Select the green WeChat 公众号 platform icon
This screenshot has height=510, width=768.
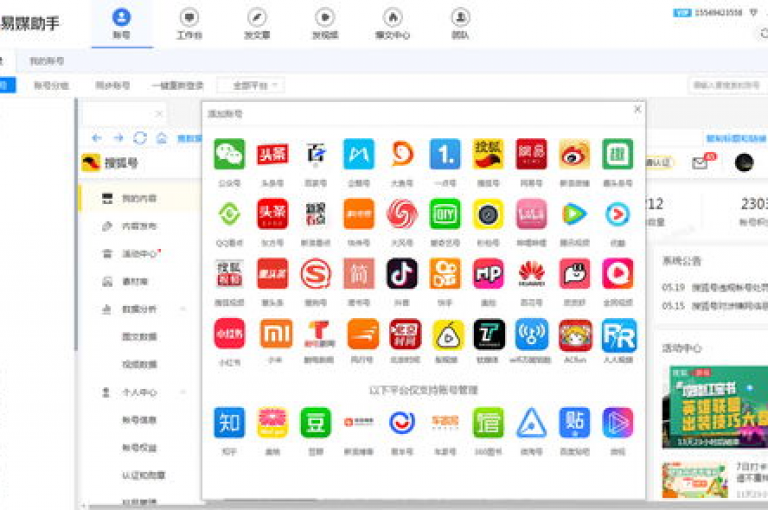click(229, 154)
